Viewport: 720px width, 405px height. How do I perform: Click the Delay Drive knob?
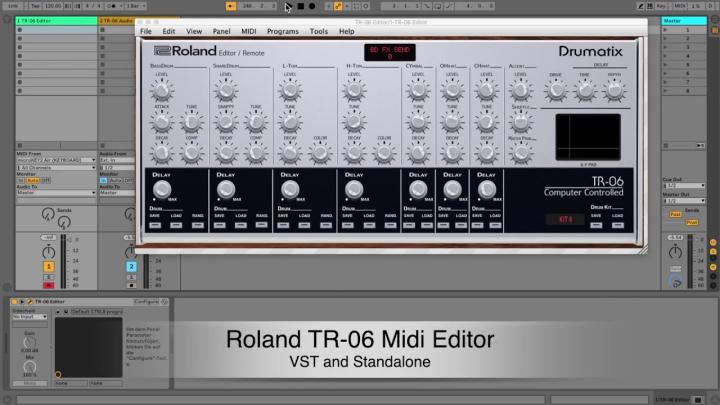pos(556,90)
